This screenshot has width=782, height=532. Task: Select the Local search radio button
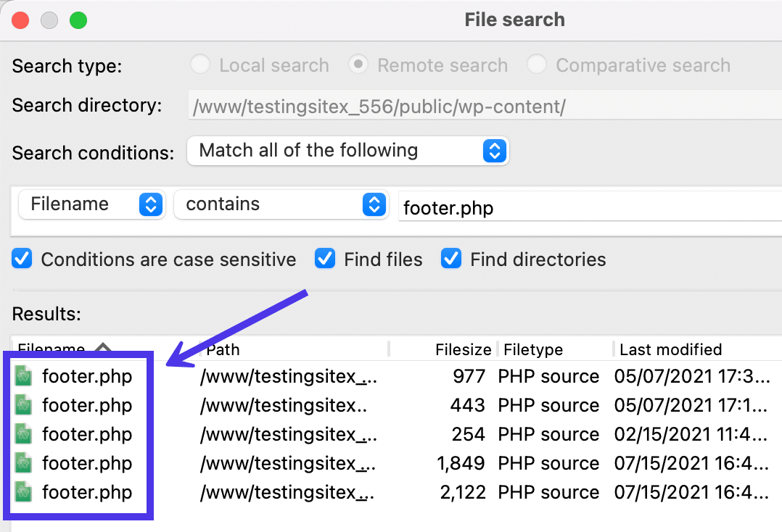click(200, 65)
